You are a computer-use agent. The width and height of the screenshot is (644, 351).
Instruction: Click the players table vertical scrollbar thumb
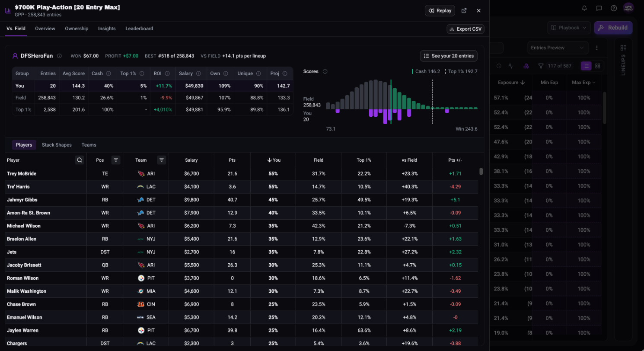tap(481, 172)
